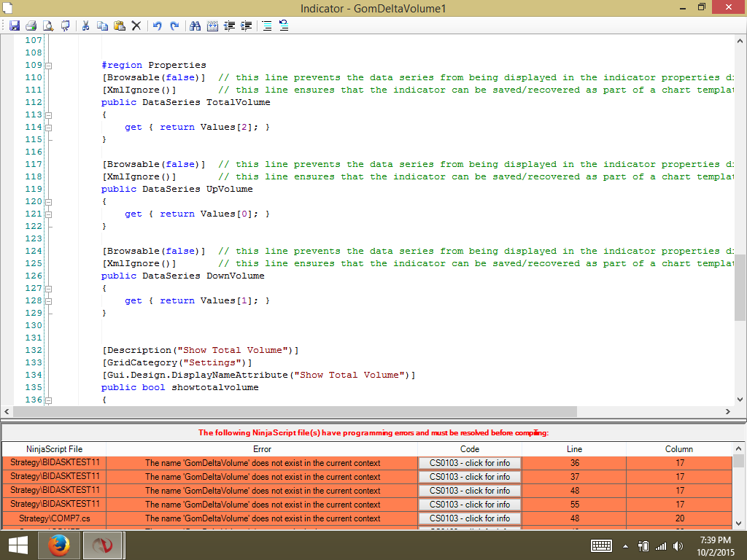Open CS0103 info for error line 36

coord(470,463)
